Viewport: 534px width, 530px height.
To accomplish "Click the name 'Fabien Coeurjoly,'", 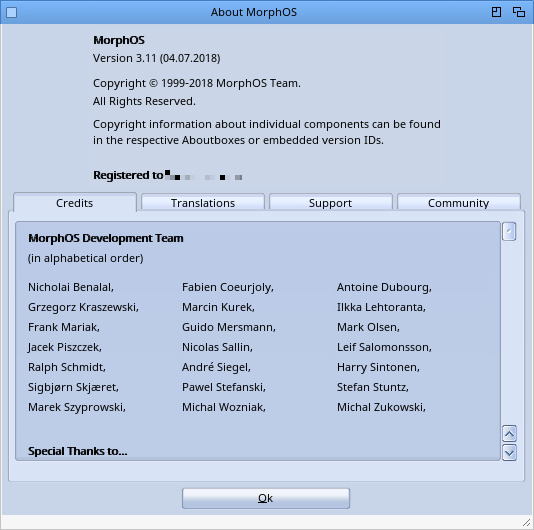I will (x=228, y=287).
